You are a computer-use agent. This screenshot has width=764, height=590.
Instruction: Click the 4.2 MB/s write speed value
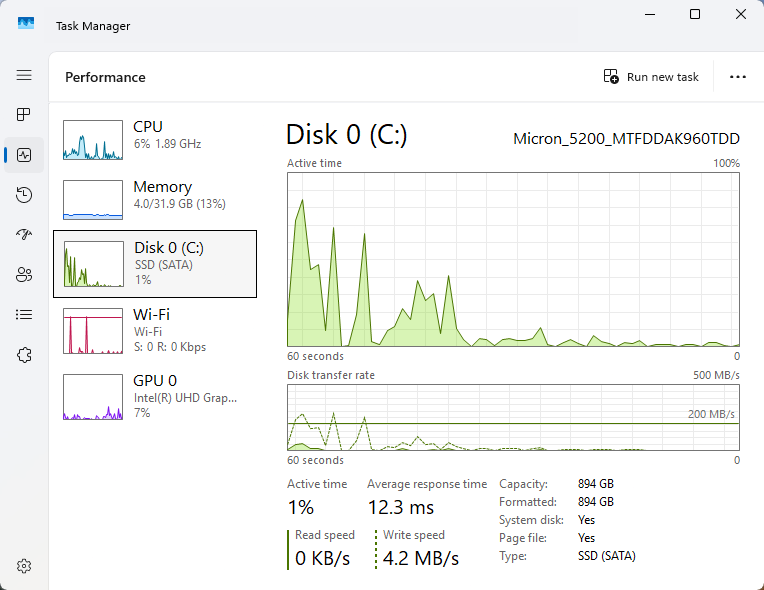[x=420, y=558]
